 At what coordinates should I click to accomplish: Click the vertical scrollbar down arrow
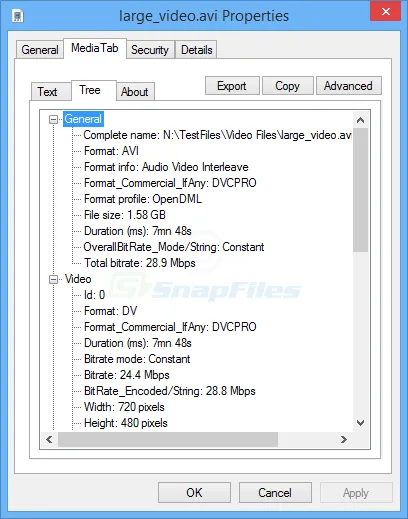coord(360,423)
